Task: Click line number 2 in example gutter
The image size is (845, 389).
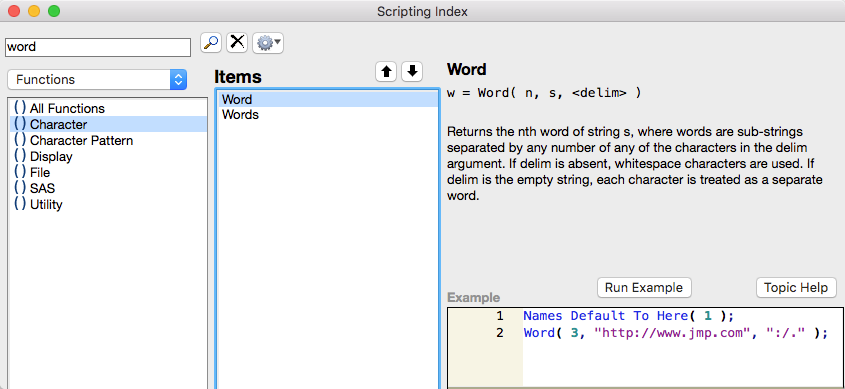Action: click(x=500, y=333)
